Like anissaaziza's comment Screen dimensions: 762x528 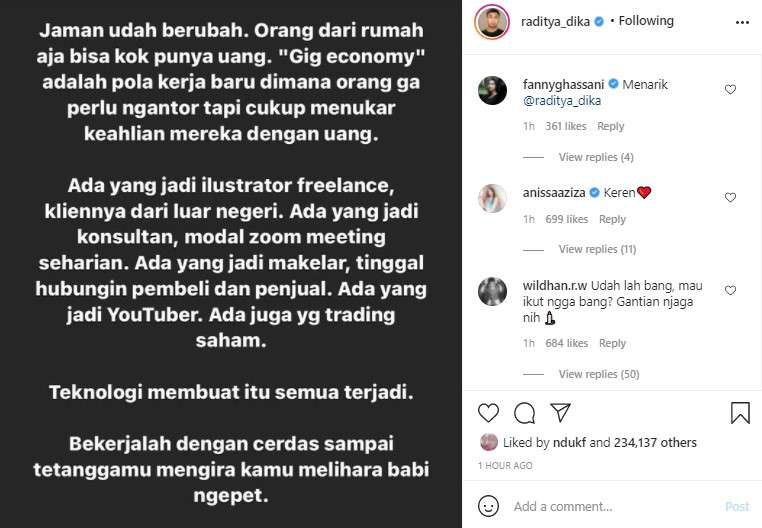pyautogui.click(x=730, y=197)
